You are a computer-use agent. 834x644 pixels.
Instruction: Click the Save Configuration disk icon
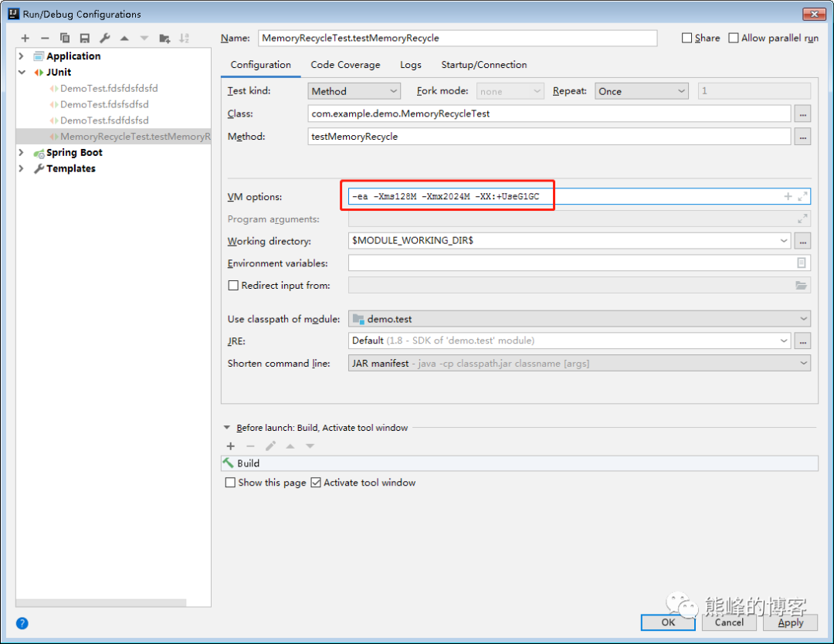85,39
